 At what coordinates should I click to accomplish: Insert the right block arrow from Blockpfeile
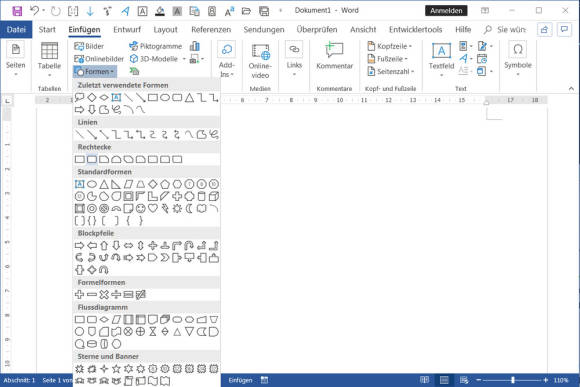80,245
